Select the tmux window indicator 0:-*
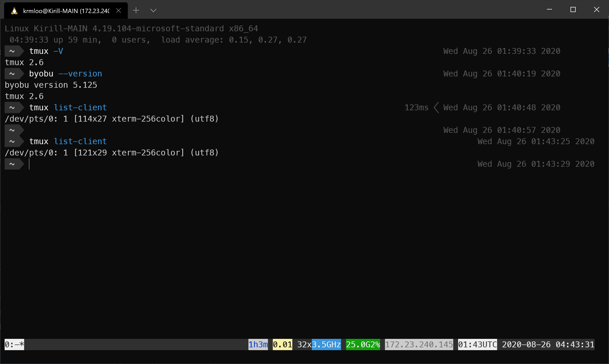 pyautogui.click(x=14, y=345)
